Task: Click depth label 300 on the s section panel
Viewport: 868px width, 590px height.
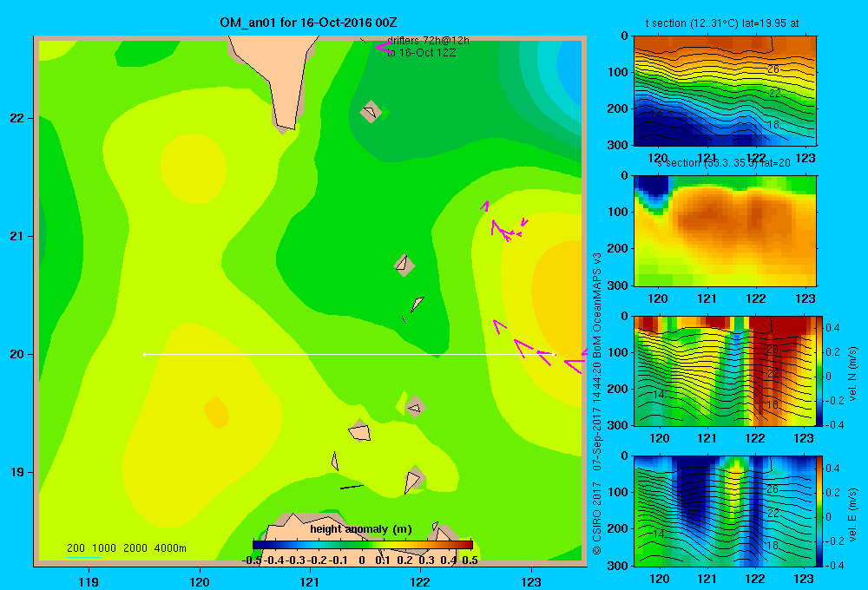Action: [x=618, y=285]
